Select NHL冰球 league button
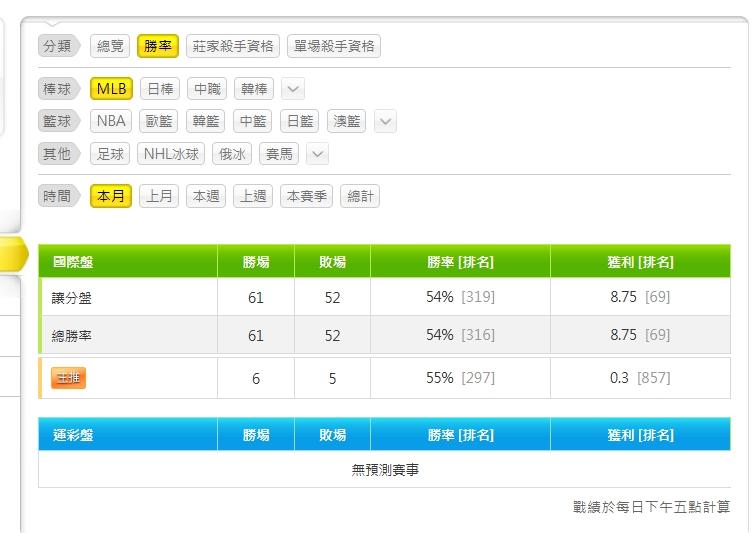Image resolution: width=754 pixels, height=533 pixels. (x=172, y=154)
